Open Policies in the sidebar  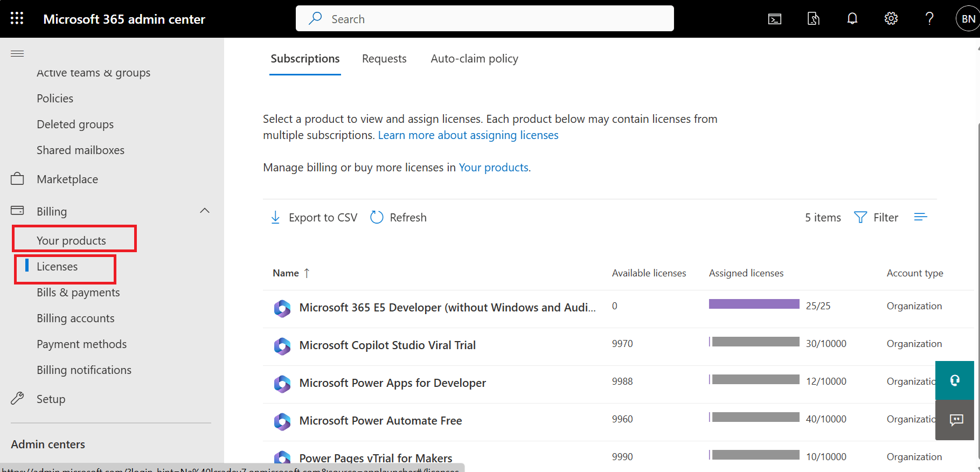55,99
